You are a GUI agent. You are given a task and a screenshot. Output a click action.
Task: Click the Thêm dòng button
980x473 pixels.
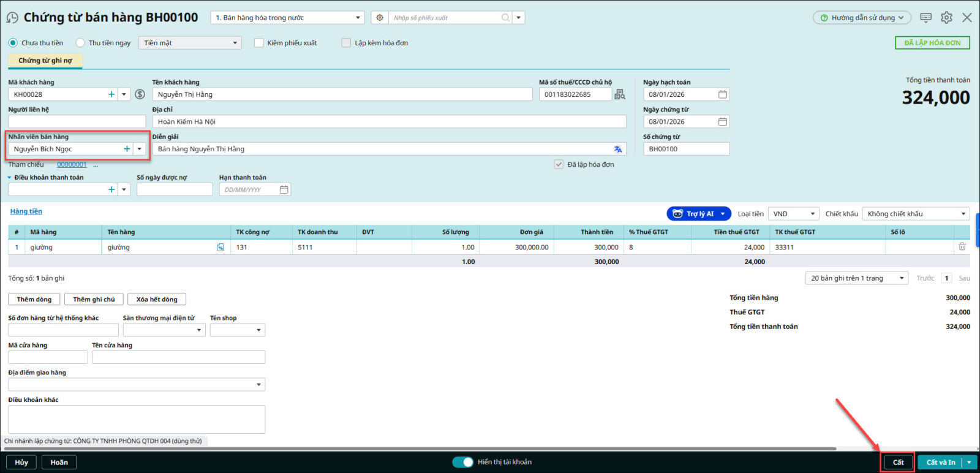coord(34,300)
